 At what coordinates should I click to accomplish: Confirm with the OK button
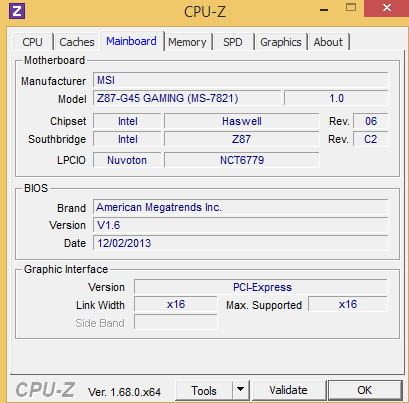pos(365,390)
